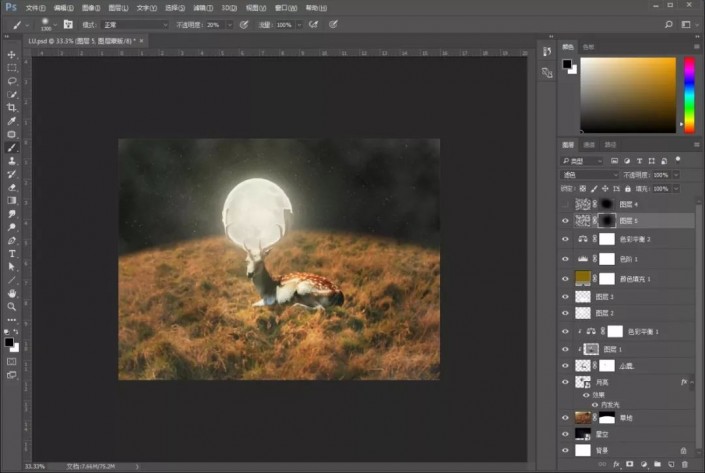Open the 文件(F) menu
Image resolution: width=705 pixels, height=473 pixels.
pos(36,8)
